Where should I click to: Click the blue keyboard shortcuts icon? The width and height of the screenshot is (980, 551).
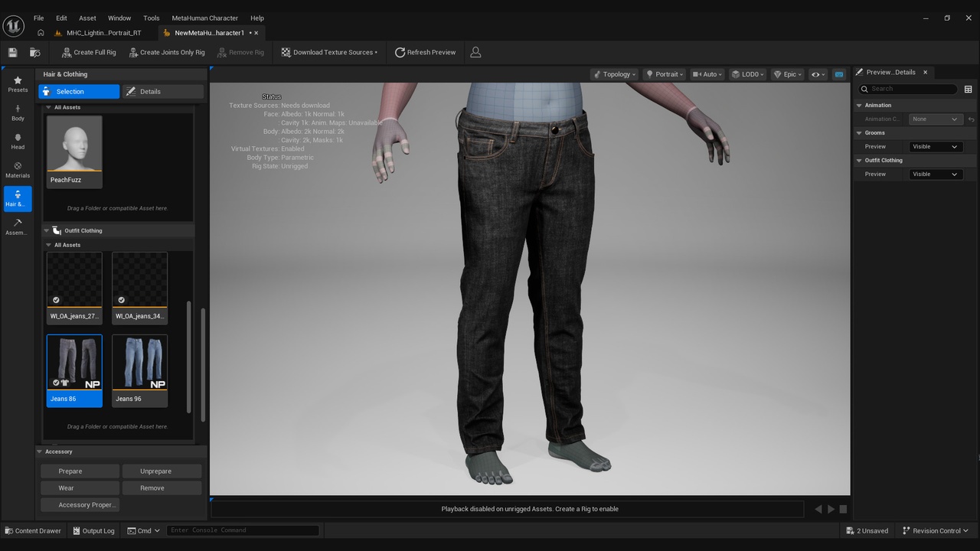pyautogui.click(x=839, y=74)
